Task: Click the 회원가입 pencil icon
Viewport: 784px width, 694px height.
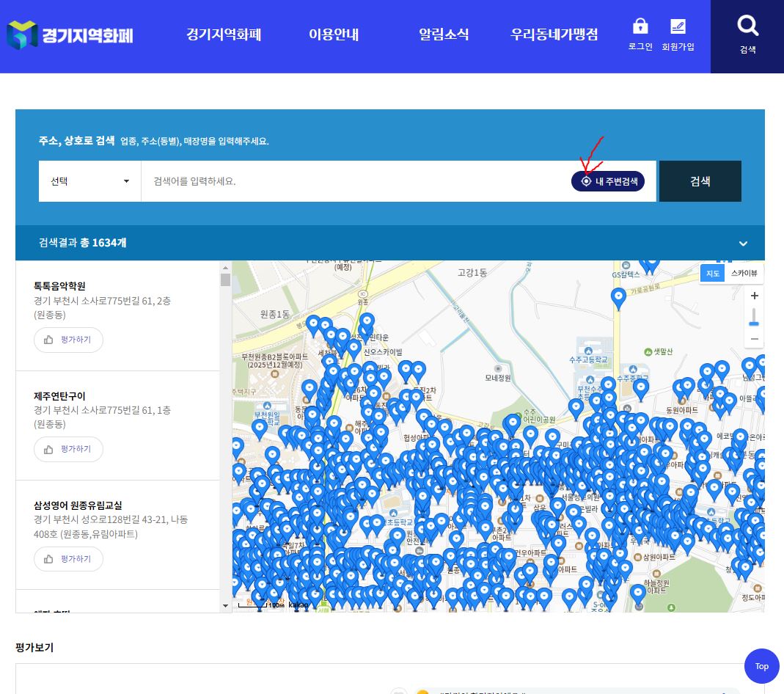Action: click(x=678, y=26)
